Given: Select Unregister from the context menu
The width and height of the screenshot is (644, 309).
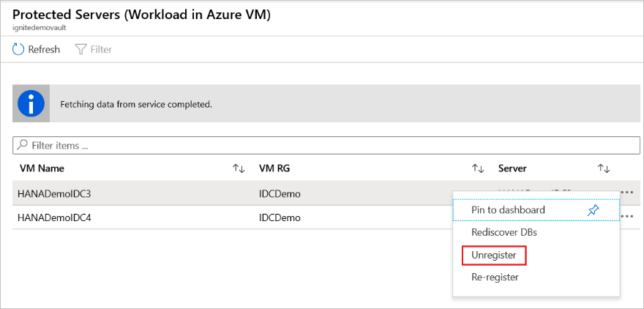Looking at the screenshot, I should [x=494, y=255].
